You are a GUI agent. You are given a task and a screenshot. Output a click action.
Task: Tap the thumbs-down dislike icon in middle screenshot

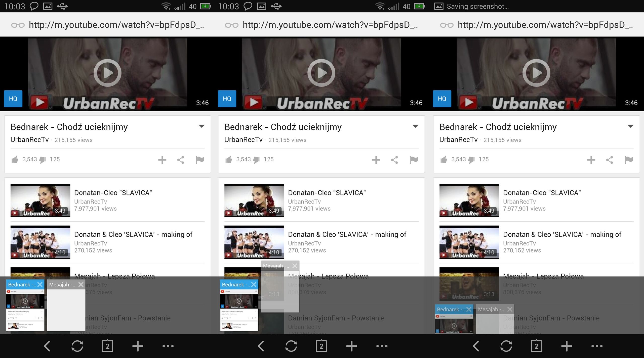pos(256,160)
